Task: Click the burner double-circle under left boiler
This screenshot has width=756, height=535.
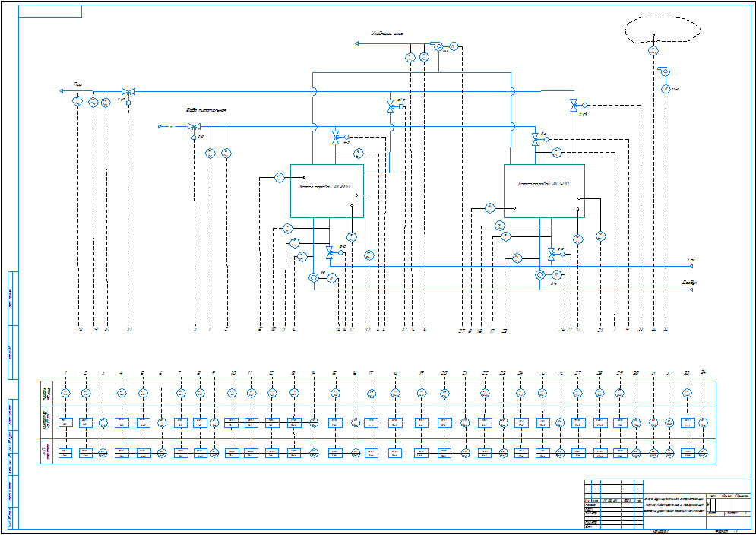Action: click(313, 279)
